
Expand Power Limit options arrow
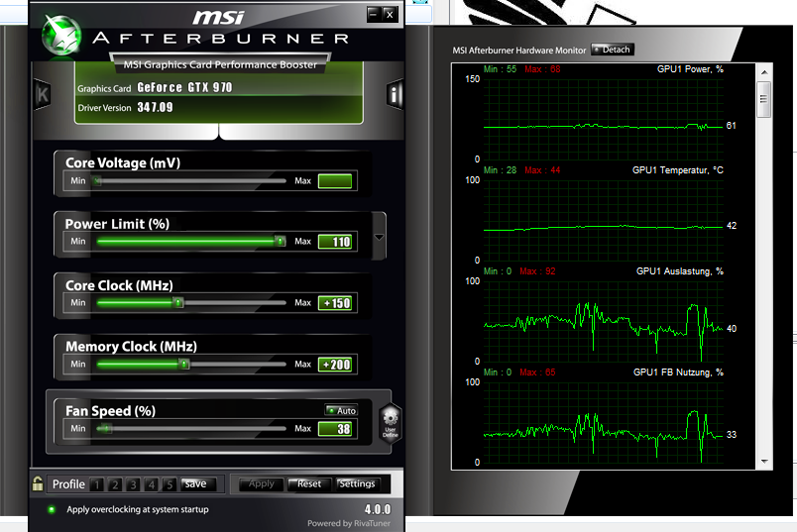click(x=380, y=237)
